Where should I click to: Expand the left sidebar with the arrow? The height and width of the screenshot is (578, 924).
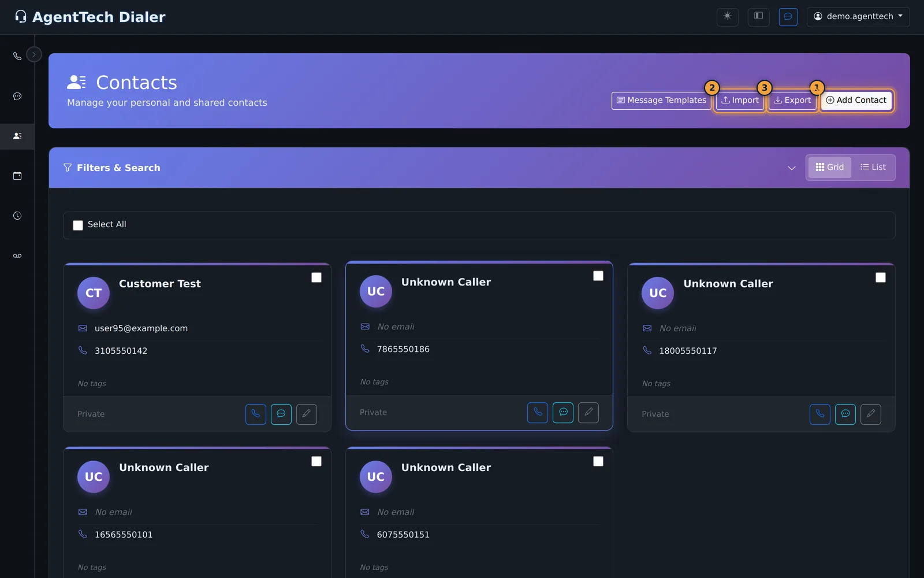[x=34, y=54]
